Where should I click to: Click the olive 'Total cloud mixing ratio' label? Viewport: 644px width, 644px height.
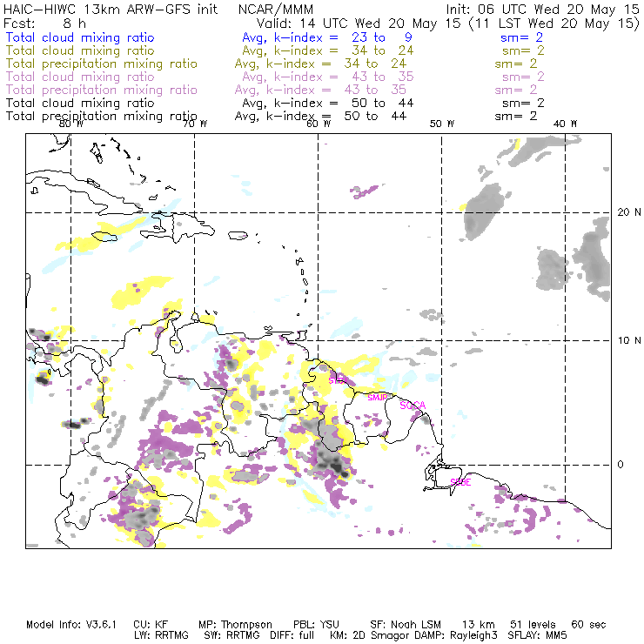(80, 51)
